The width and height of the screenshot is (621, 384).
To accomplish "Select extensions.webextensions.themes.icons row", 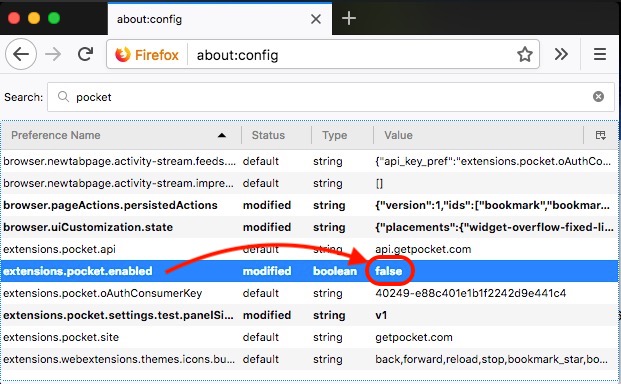I will (309, 359).
